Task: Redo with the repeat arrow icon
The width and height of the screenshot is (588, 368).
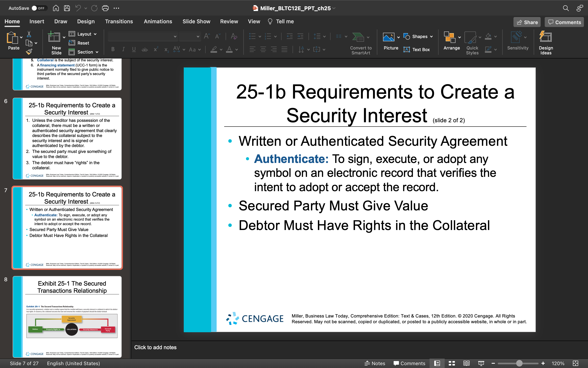Action: [94, 8]
